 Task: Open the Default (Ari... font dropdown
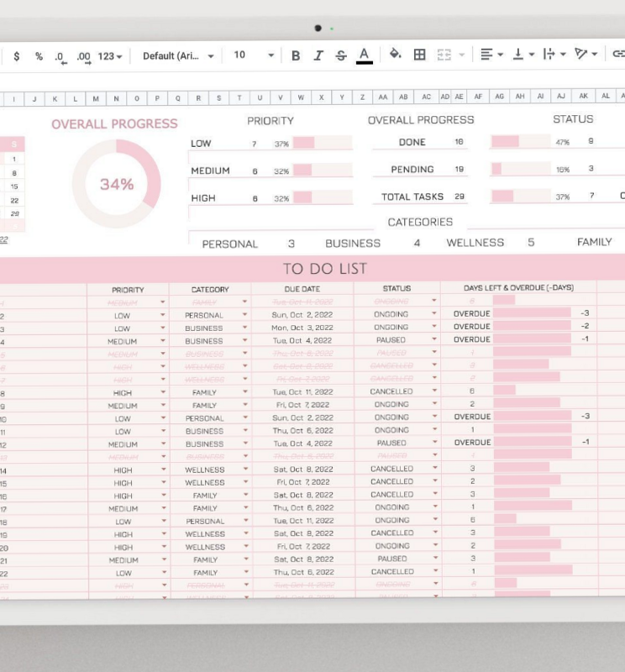pyautogui.click(x=178, y=56)
